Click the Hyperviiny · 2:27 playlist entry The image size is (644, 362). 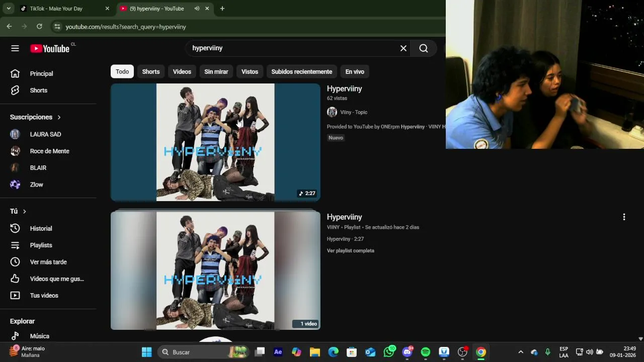(x=345, y=239)
